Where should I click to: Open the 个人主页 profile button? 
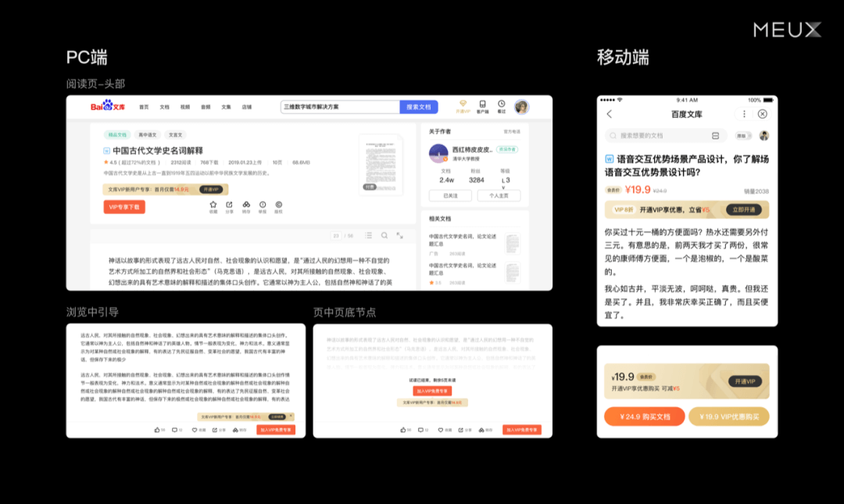(499, 196)
